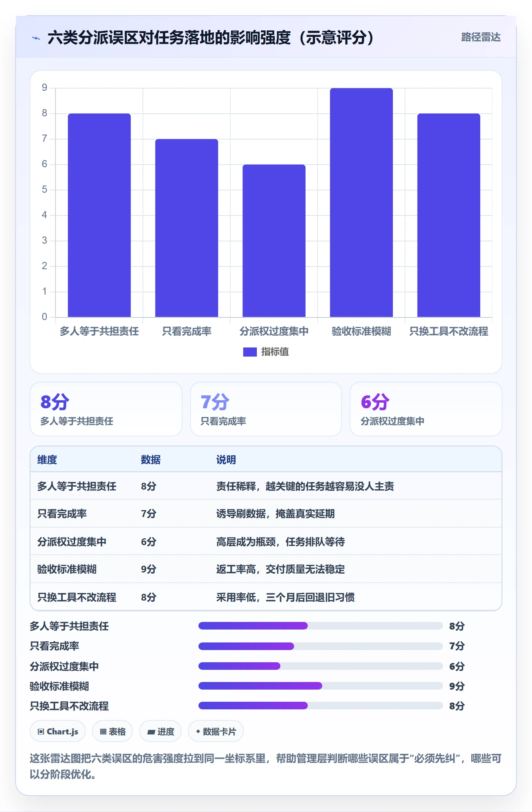This screenshot has height=812, width=532.
Task: Open the 6分 分派权过度集中 data card
Action: tap(426, 409)
